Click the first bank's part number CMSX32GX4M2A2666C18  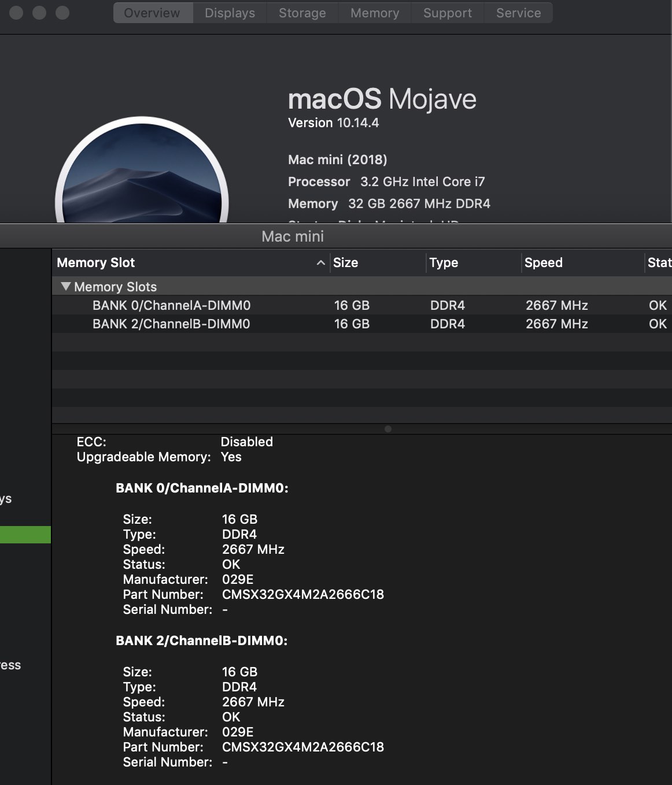pyautogui.click(x=303, y=594)
